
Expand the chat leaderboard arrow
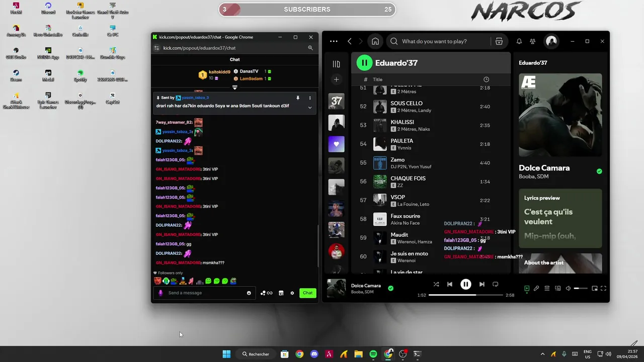pyautogui.click(x=234, y=87)
